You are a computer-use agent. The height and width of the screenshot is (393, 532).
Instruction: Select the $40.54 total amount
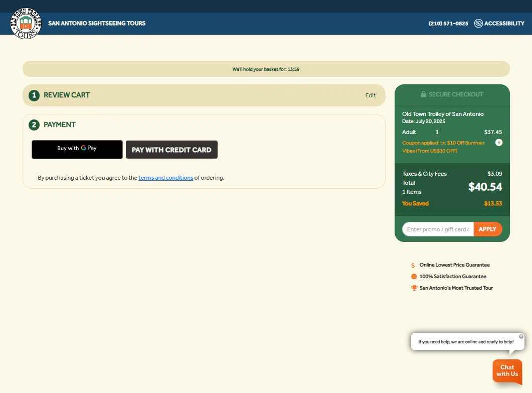point(485,187)
